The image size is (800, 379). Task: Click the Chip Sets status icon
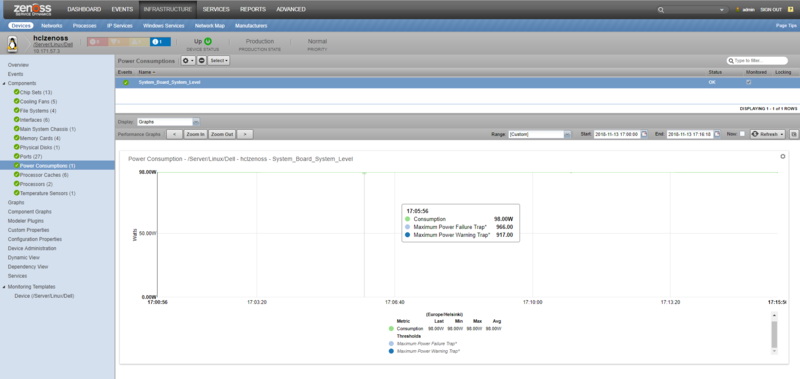[x=17, y=92]
